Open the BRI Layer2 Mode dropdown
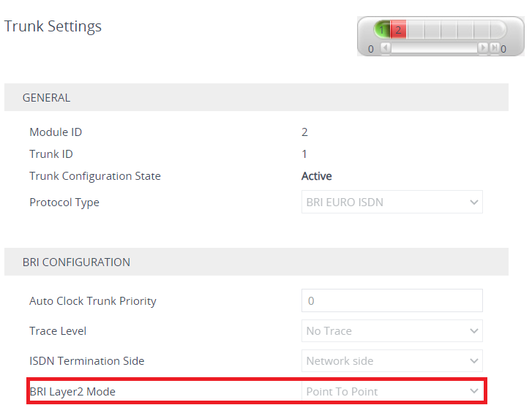Viewport: 532px width, 405px height. pos(391,392)
